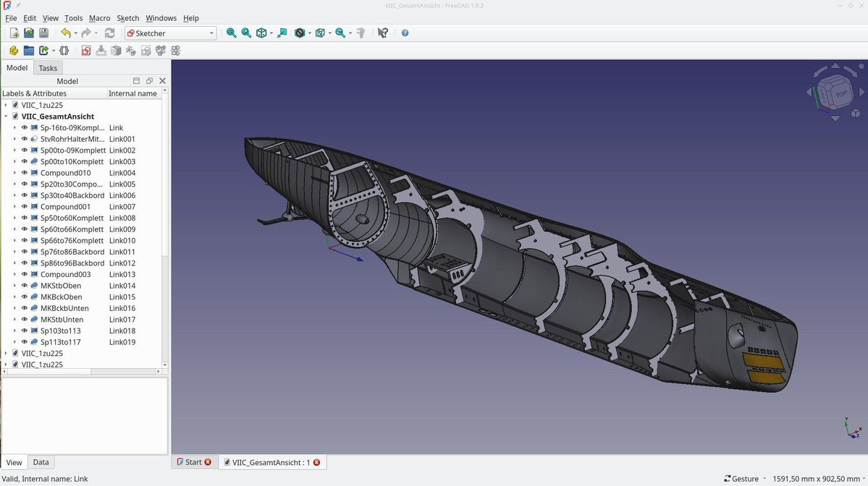This screenshot has height=486, width=868.
Task: Switch to the Tasks tab
Action: coord(48,68)
